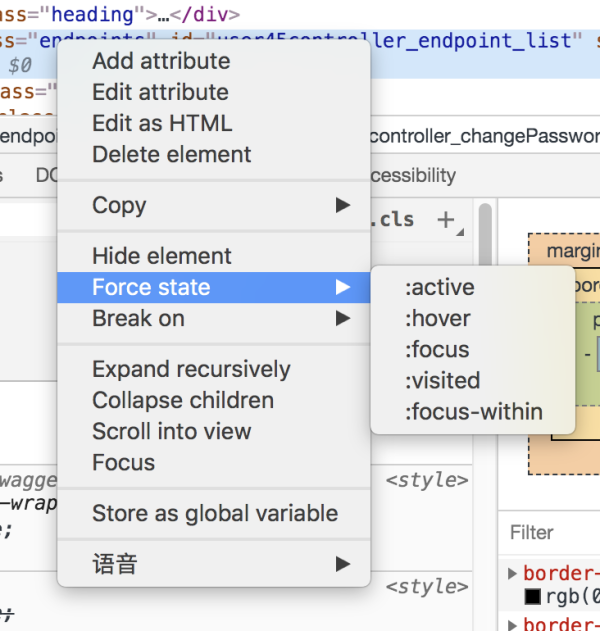Open the lower <style> source link
The height and width of the screenshot is (631, 600).
[x=427, y=586]
